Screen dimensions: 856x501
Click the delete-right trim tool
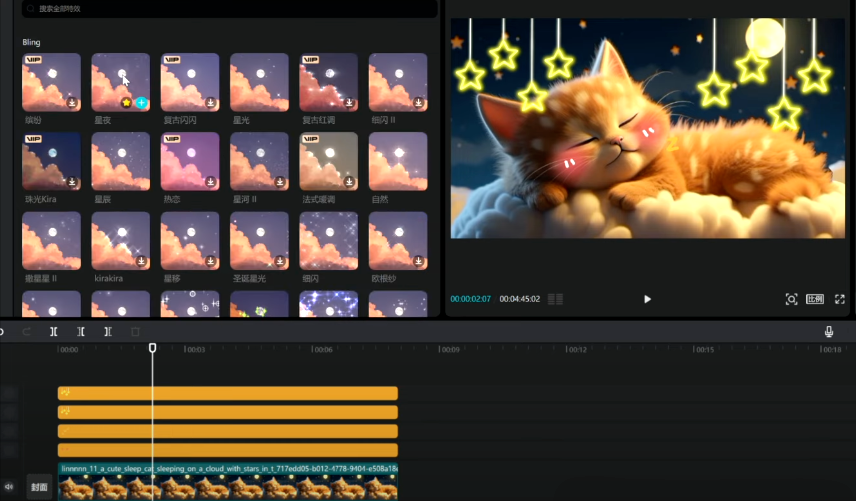pyautogui.click(x=108, y=331)
